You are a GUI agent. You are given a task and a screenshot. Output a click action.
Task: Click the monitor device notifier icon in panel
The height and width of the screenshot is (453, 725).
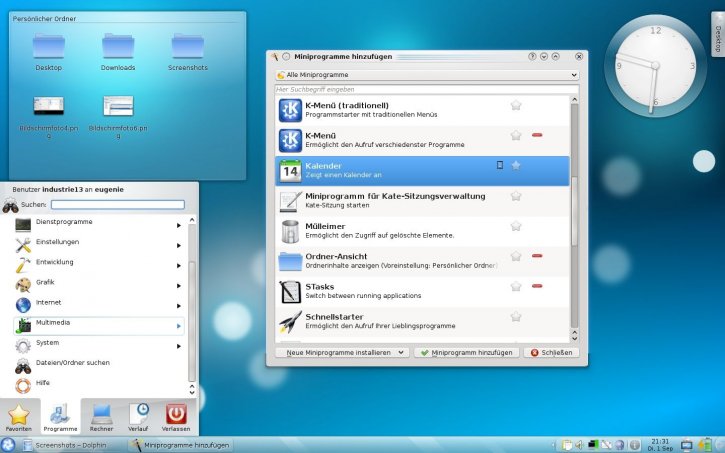tap(687, 445)
